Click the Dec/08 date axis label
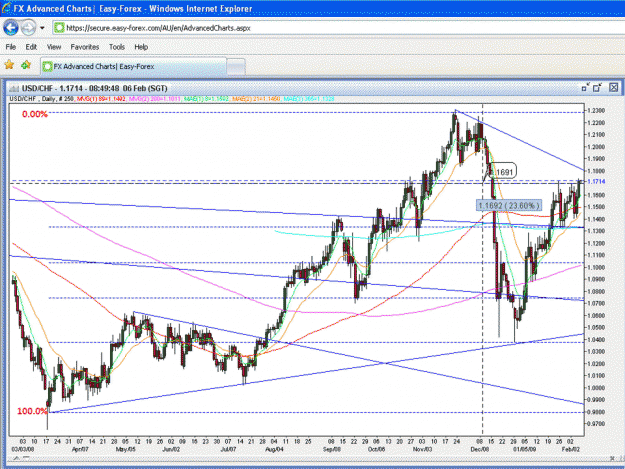The height and width of the screenshot is (469, 625). point(480,449)
